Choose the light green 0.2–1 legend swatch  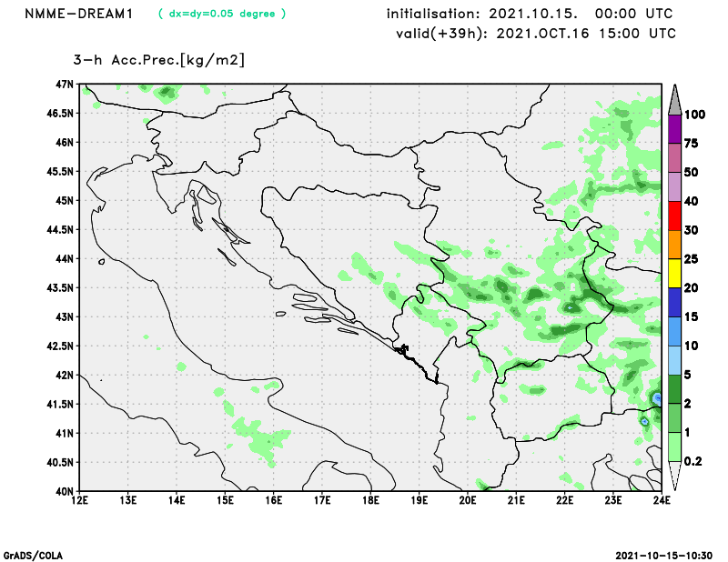pyautogui.click(x=675, y=447)
